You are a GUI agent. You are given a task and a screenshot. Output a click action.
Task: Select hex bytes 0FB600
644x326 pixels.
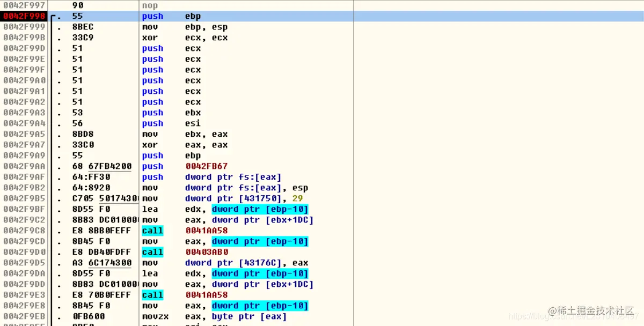coord(88,316)
